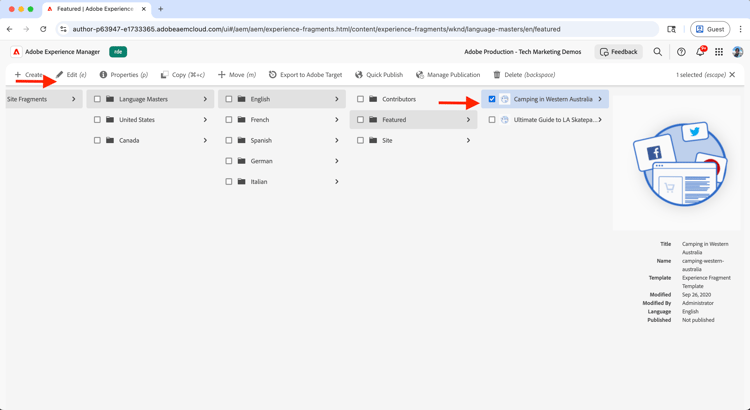Click the Adobe logo icon
The height and width of the screenshot is (410, 750).
(16, 52)
